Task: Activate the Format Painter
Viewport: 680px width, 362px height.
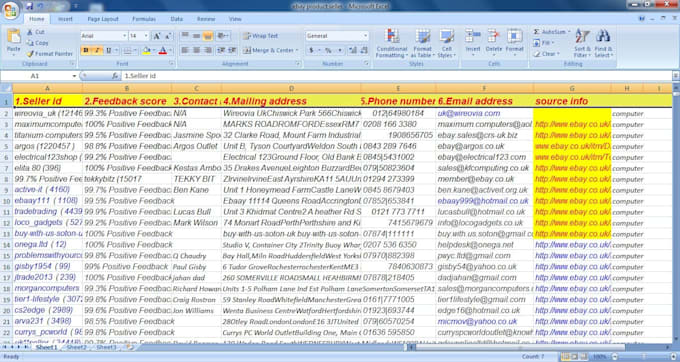Action: pos(49,54)
